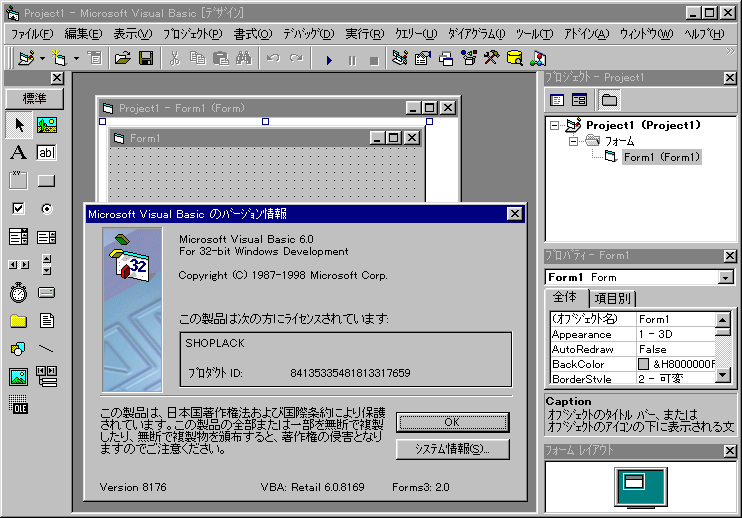Image resolution: width=742 pixels, height=518 pixels.
Task: Click View Code icon in Project panel
Action: (x=557, y=100)
